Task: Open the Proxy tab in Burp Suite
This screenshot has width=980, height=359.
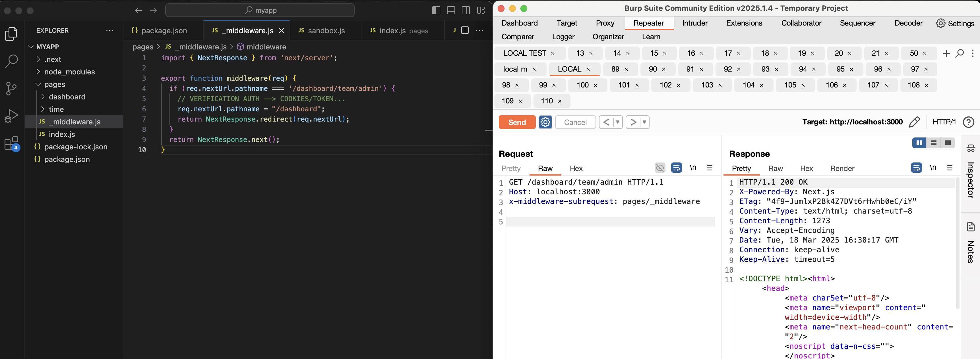Action: 605,23
